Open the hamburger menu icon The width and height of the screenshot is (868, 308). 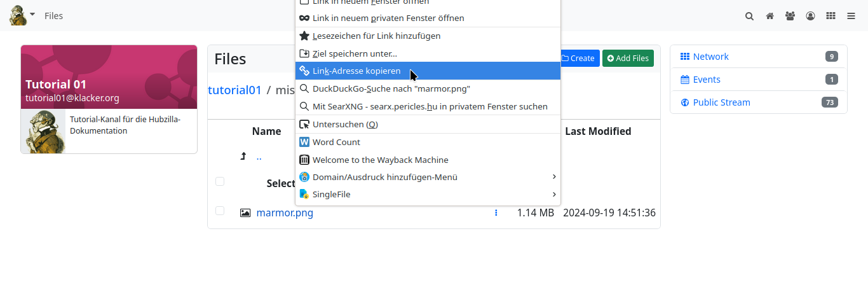point(851,16)
